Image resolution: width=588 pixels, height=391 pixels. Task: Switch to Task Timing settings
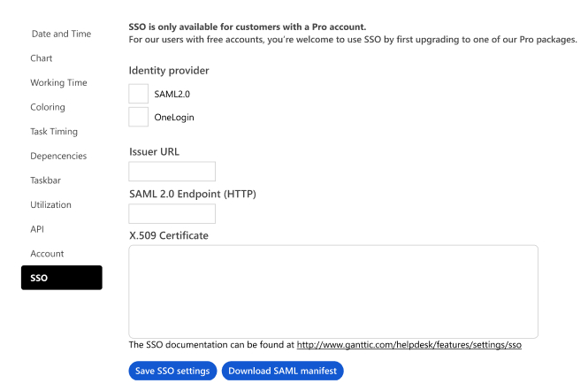[54, 131]
